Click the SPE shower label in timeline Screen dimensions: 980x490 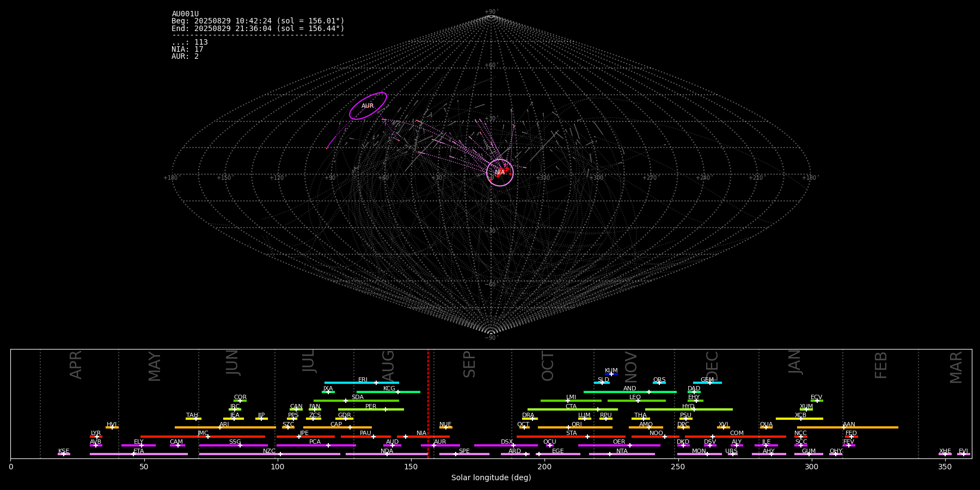[x=464, y=451]
